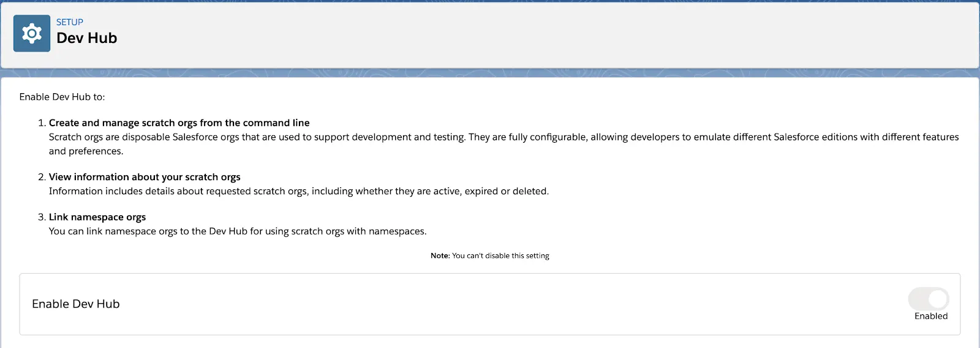Click 'Create and manage scratch orgs' heading
Viewport: 980px width, 348px height.
pos(179,123)
